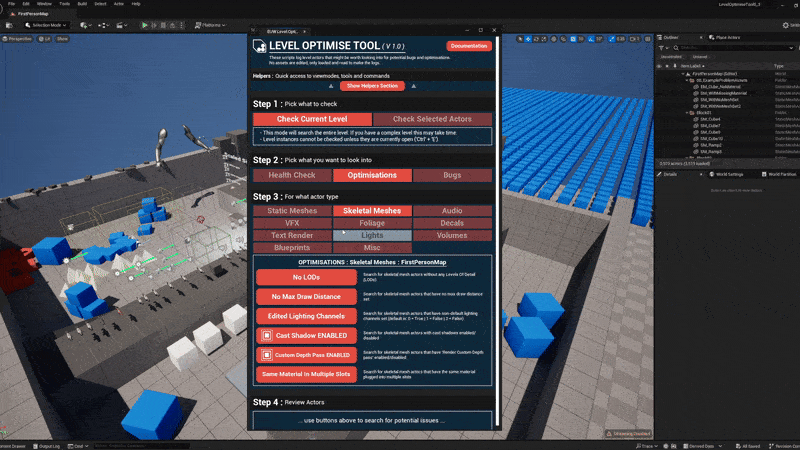
Task: Open the Outliner filter dropdown
Action: 664,48
